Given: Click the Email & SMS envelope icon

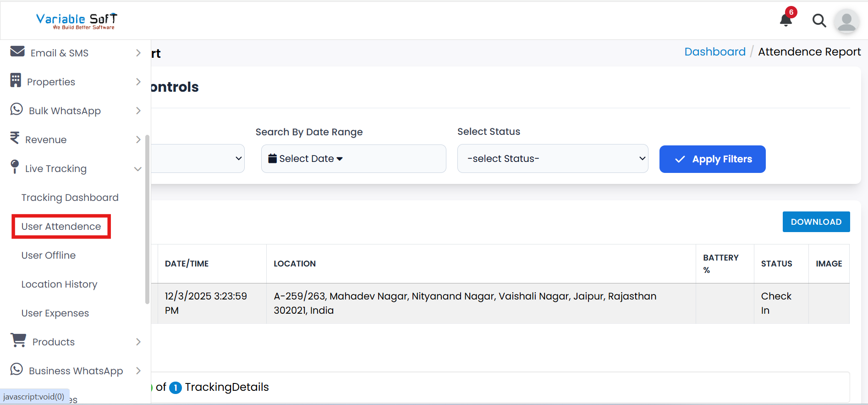Looking at the screenshot, I should tap(17, 51).
